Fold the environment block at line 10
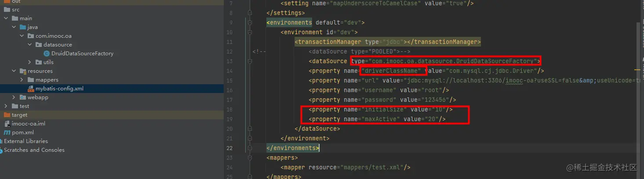The width and height of the screenshot is (644, 179). [250, 32]
